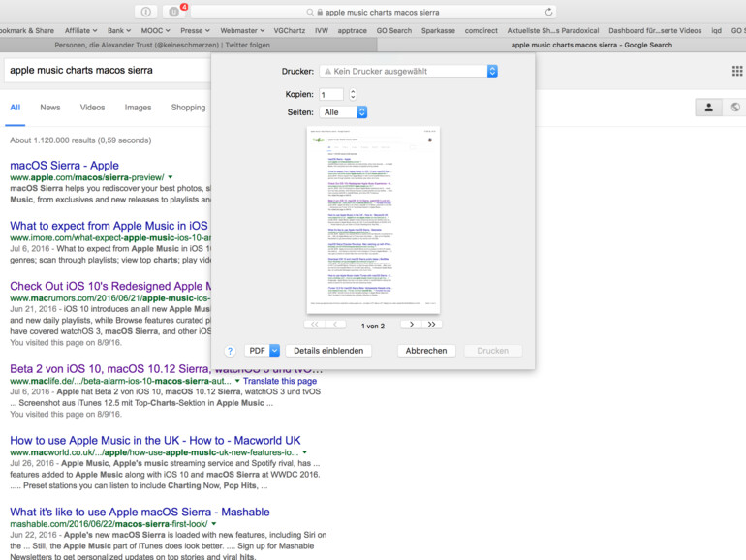The image size is (746, 560).
Task: Open the IVW bookmark
Action: click(321, 30)
